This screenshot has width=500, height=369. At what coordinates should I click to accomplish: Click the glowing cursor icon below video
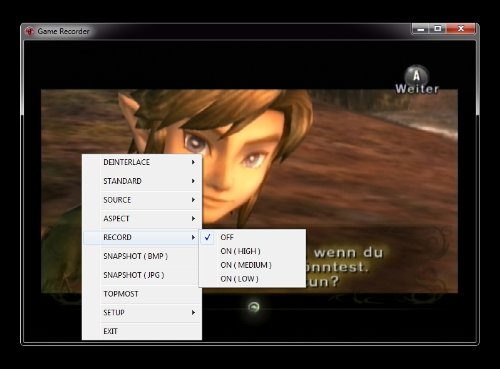(254, 307)
